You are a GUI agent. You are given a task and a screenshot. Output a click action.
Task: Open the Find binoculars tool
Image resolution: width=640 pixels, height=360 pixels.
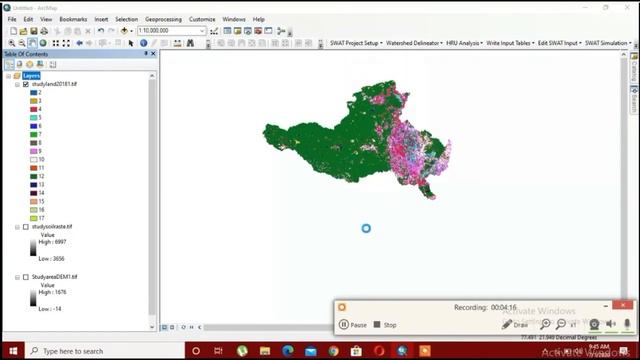[x=190, y=43]
